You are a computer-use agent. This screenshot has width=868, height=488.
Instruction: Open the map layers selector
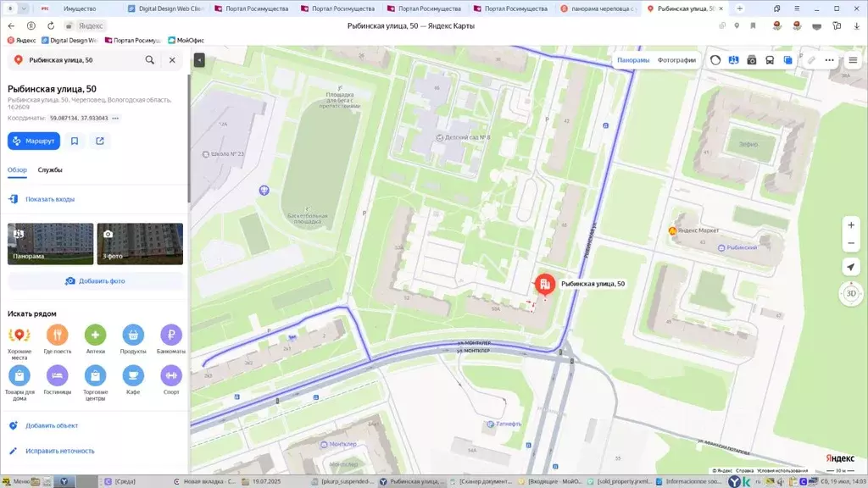(787, 60)
